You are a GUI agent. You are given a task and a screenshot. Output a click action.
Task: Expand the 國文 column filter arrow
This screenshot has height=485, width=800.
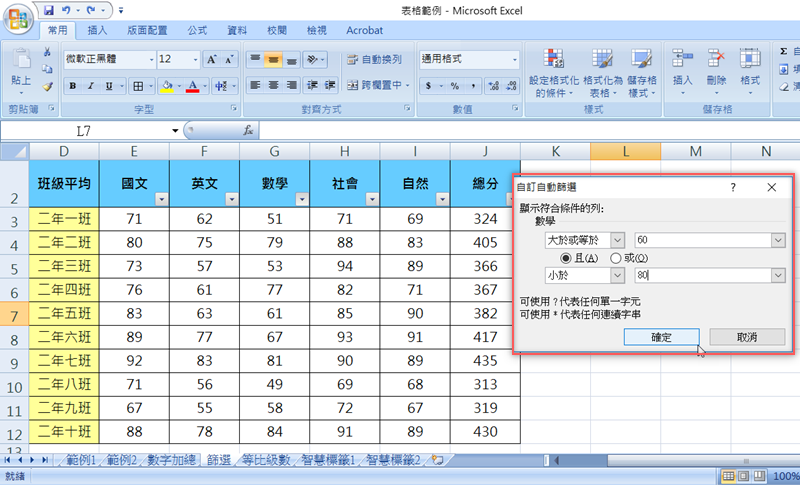[x=161, y=199]
